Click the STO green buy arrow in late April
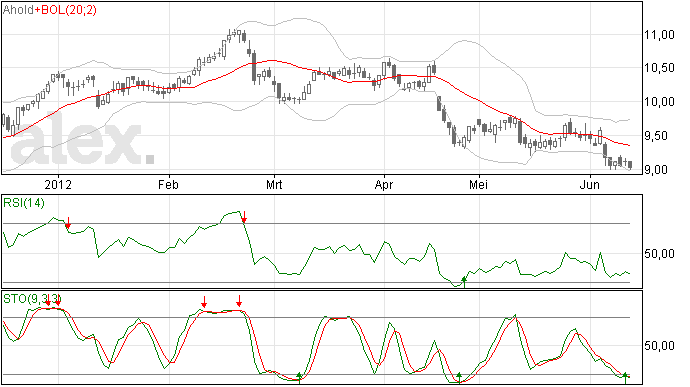The width and height of the screenshot is (690, 387). click(459, 378)
